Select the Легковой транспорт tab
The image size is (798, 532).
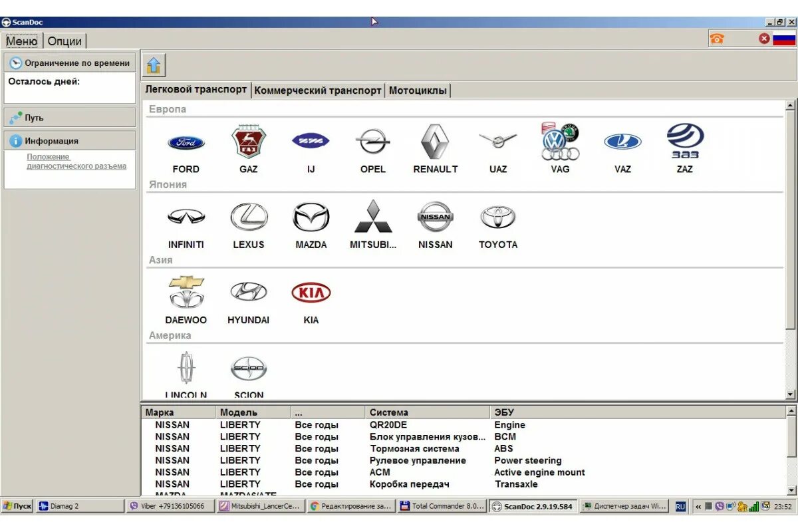pos(196,89)
